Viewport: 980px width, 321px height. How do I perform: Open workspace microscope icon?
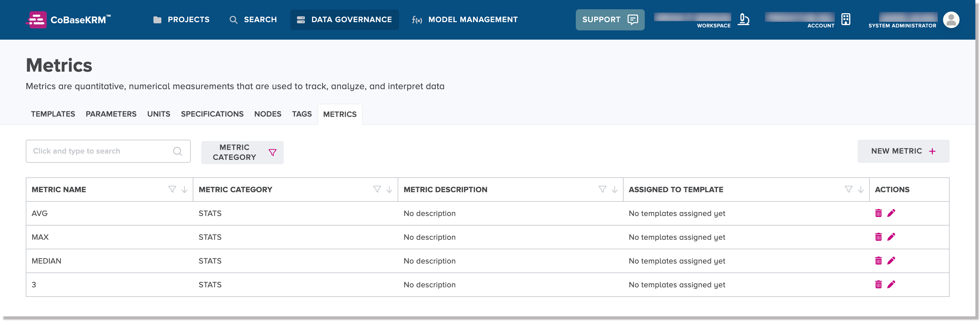point(743,19)
